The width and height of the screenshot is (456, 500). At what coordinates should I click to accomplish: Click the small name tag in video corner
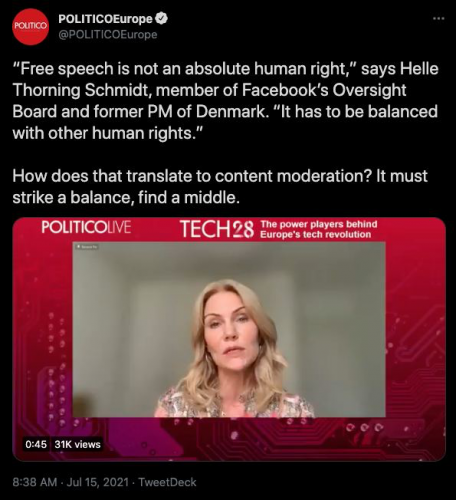87,247
